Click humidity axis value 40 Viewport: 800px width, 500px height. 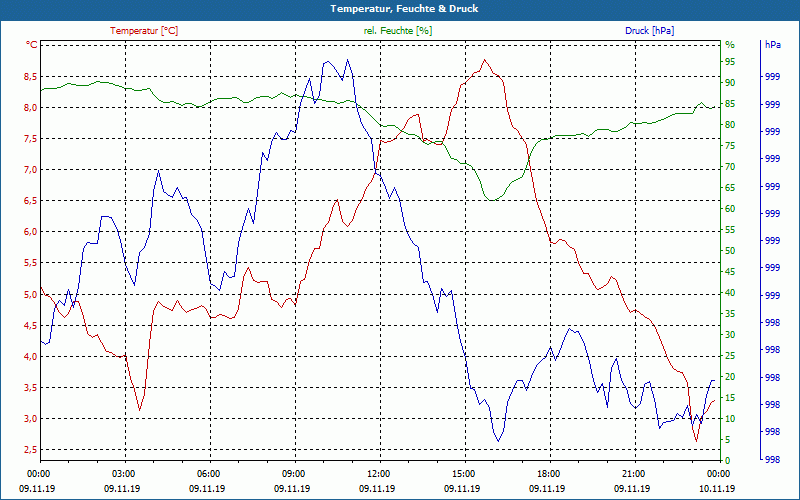(730, 293)
